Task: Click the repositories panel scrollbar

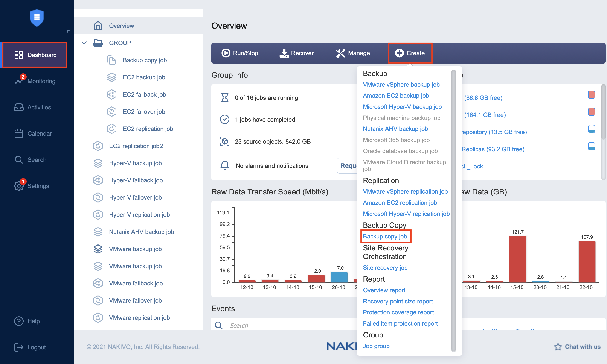Action: (x=603, y=112)
